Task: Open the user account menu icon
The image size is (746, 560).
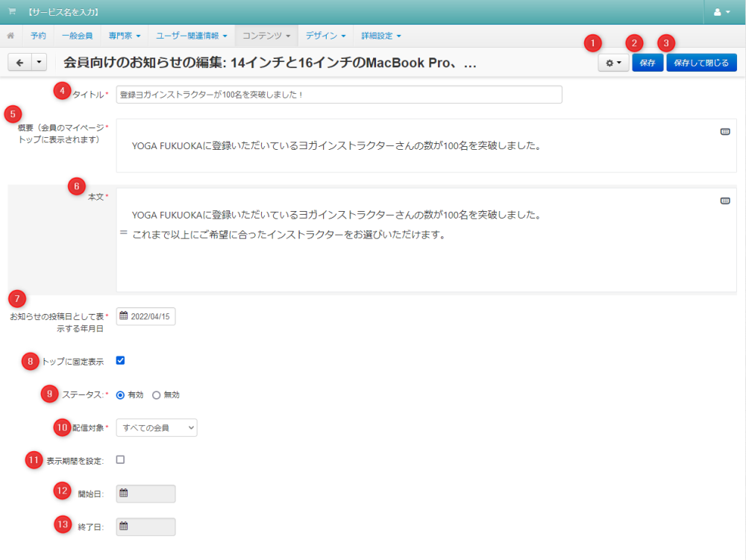Action: [x=721, y=12]
